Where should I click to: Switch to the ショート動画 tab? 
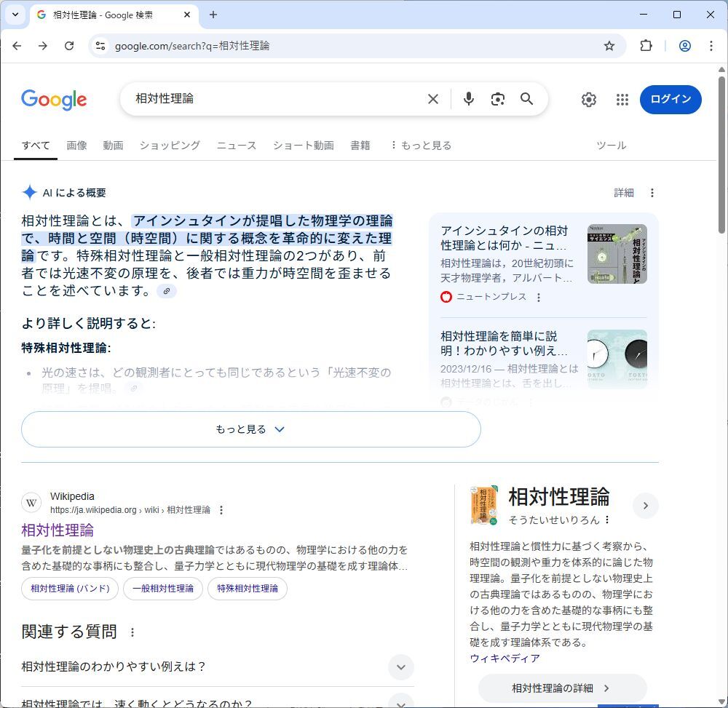coord(303,146)
